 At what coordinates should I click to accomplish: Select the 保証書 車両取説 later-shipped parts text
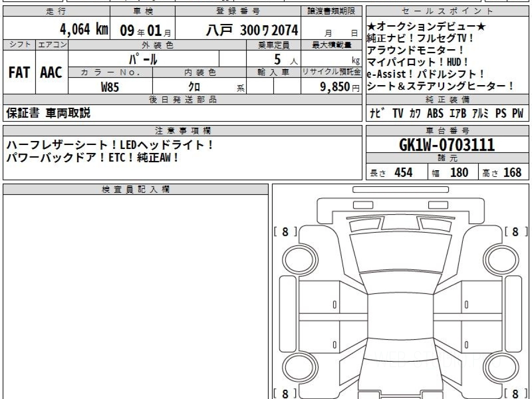[x=48, y=113]
